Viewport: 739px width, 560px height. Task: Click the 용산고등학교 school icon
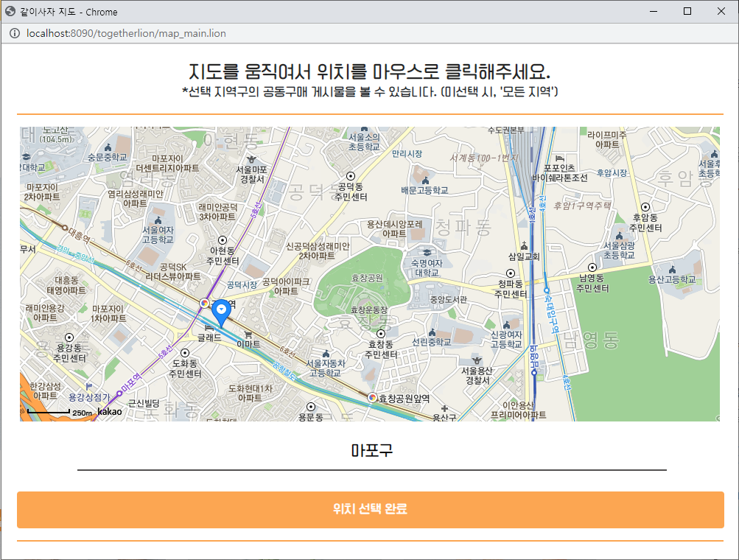click(x=672, y=270)
